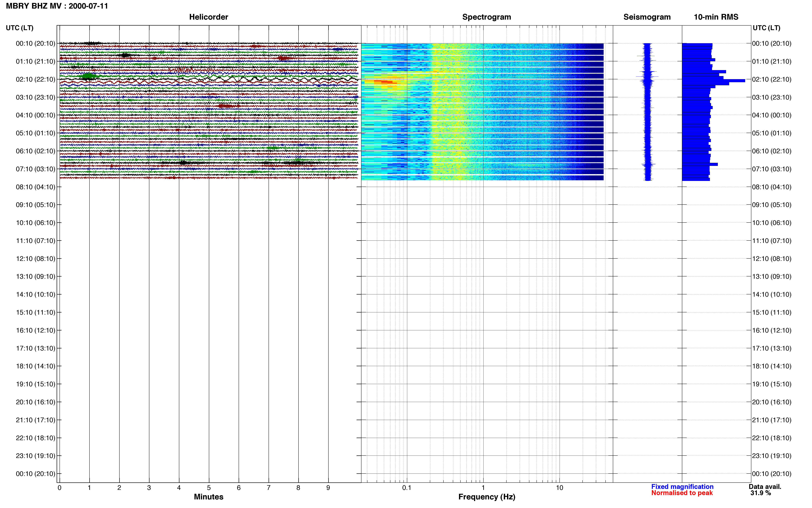The width and height of the screenshot is (812, 508).
Task: Click the left 12:10 (08:10) time label
Action: [35, 259]
